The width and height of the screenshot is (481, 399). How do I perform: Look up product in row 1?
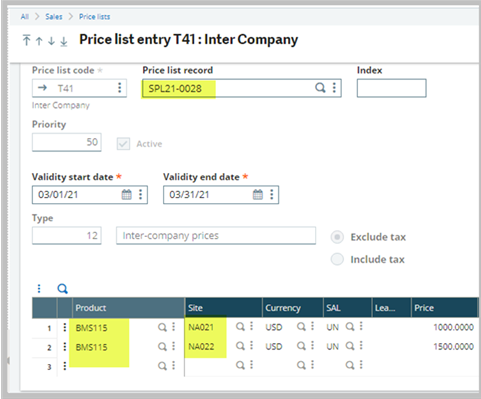[162, 327]
